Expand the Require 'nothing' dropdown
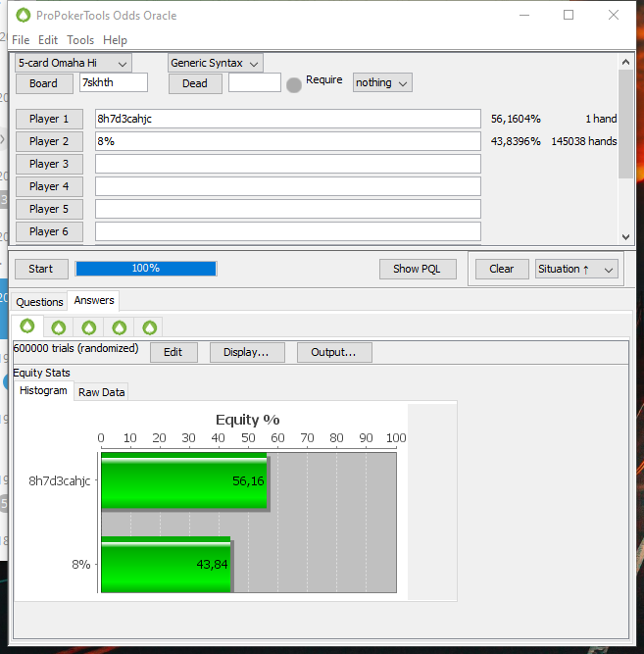 (x=382, y=82)
